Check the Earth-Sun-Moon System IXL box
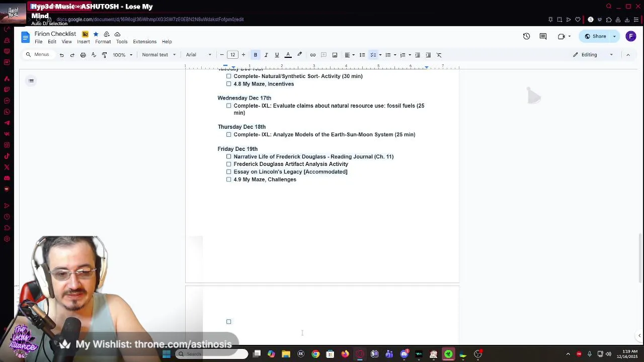The image size is (644, 362). click(228, 134)
